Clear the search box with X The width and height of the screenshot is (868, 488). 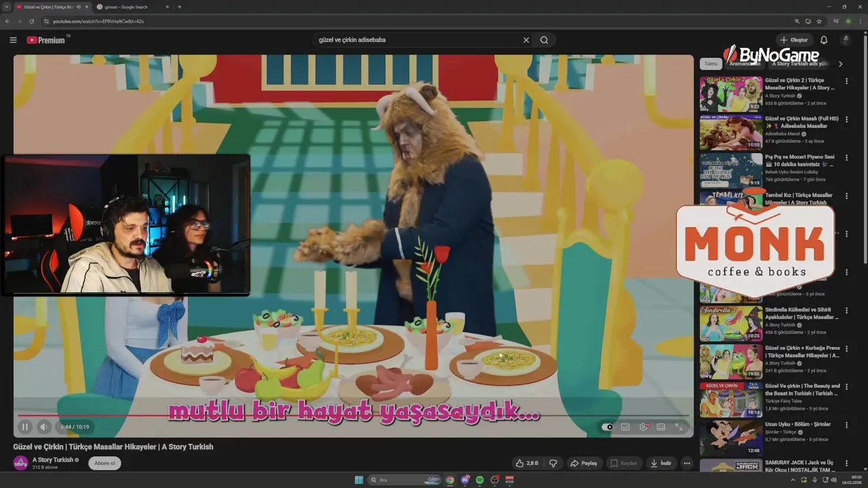(x=526, y=40)
